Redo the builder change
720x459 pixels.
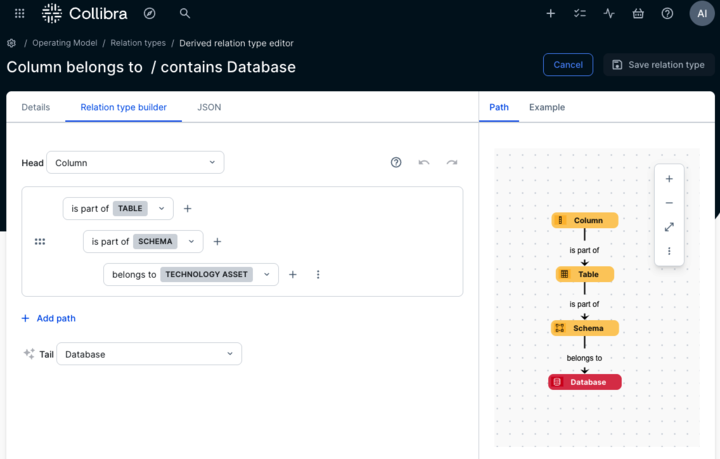[452, 162]
